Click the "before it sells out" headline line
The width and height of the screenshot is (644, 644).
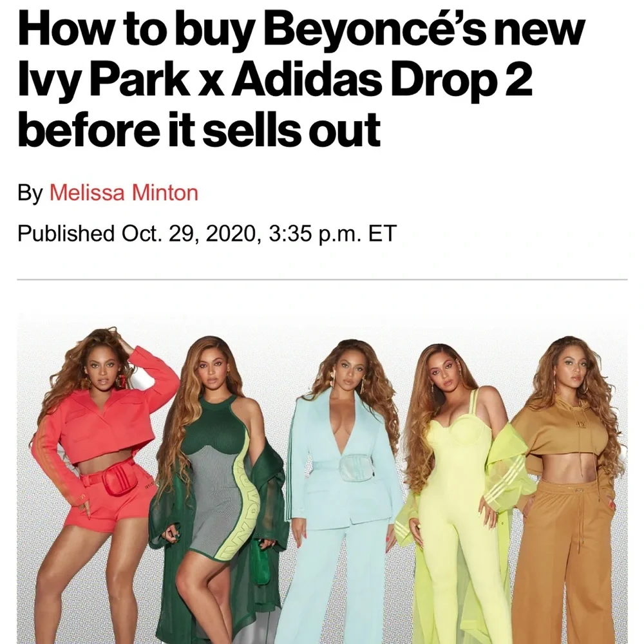(199, 129)
